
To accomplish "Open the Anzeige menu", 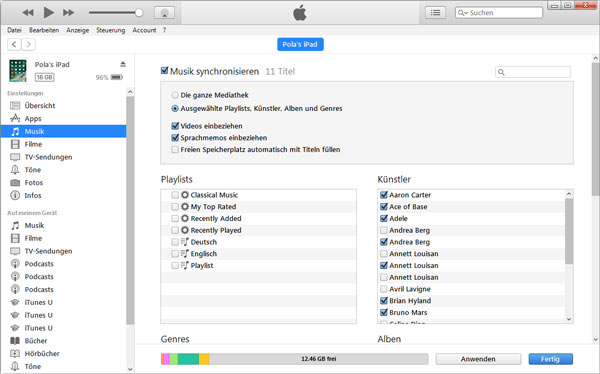I will pyautogui.click(x=77, y=30).
